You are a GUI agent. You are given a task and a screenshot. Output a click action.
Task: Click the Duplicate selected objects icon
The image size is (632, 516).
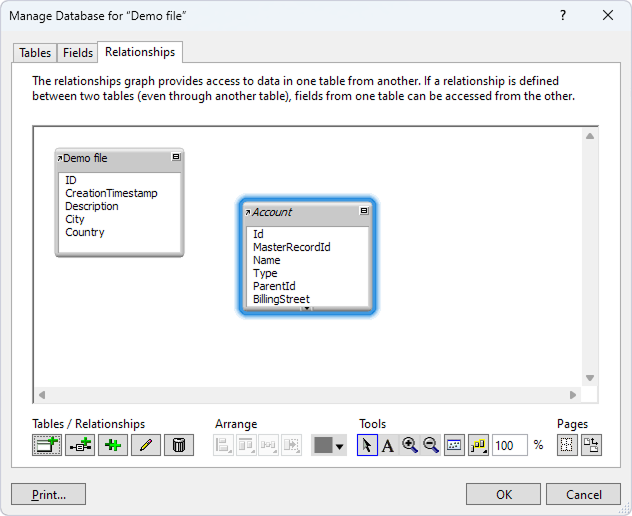point(113,445)
